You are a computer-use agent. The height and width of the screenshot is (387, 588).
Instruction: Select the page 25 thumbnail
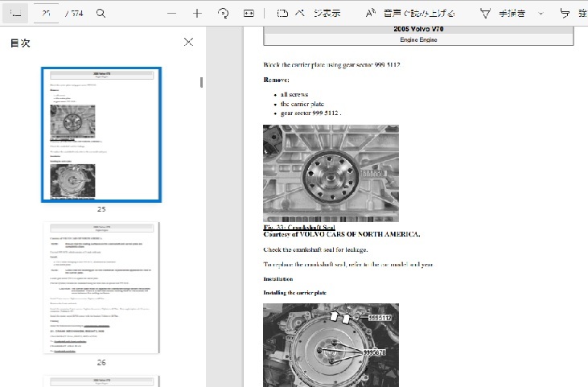pos(101,134)
